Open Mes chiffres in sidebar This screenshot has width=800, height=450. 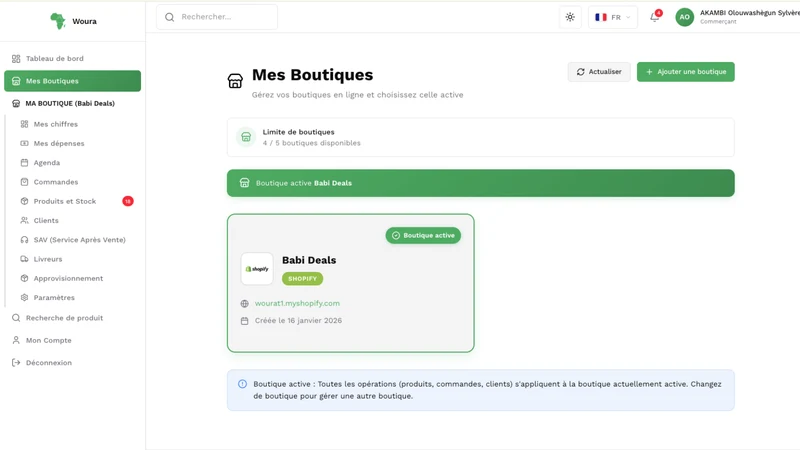point(56,124)
